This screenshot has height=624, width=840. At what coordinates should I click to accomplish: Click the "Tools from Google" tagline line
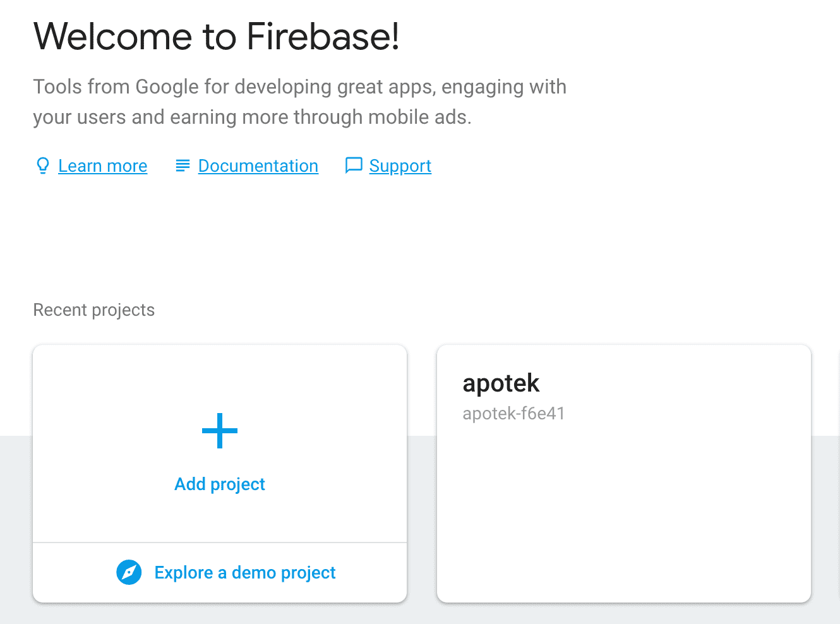point(299,87)
